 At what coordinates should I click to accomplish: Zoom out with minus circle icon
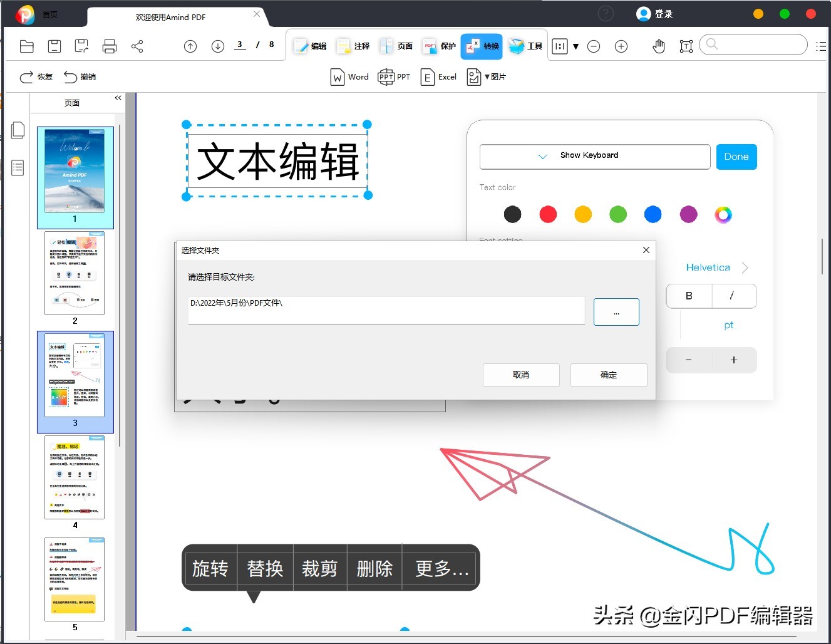point(594,46)
